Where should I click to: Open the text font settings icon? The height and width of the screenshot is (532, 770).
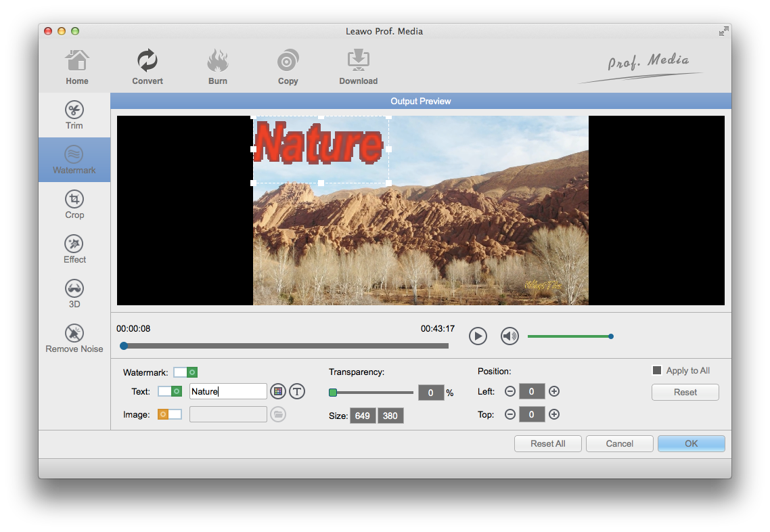[x=297, y=391]
